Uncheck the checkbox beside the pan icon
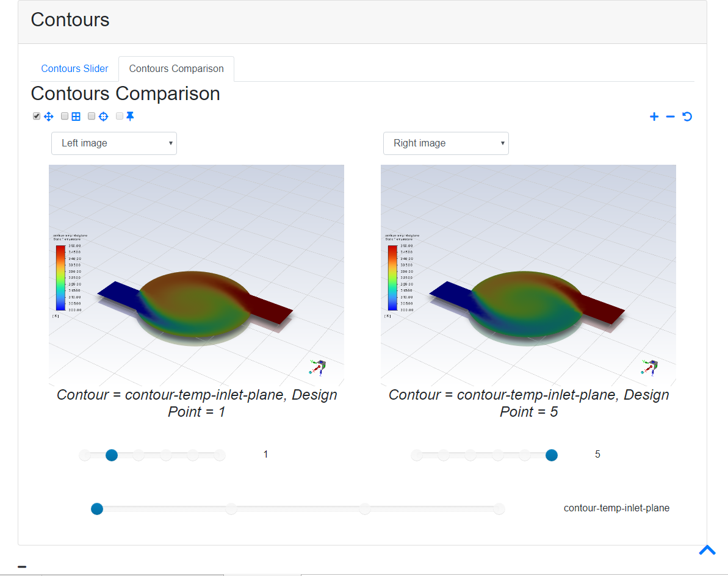 [x=36, y=116]
